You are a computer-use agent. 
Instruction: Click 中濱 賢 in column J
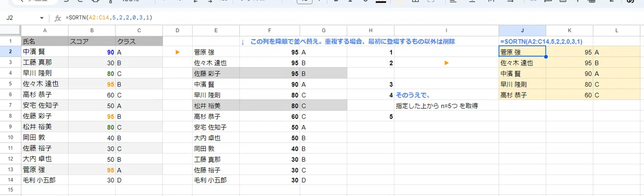click(522, 73)
